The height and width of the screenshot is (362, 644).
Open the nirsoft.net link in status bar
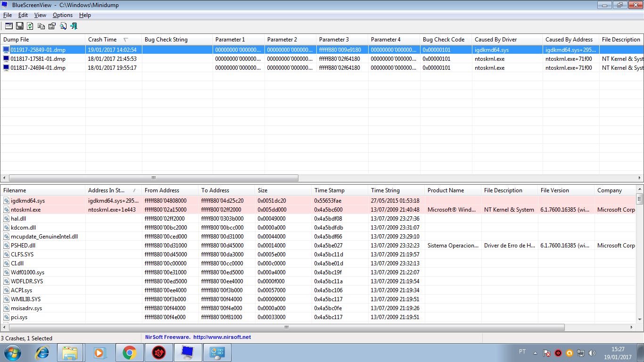[x=222, y=337]
